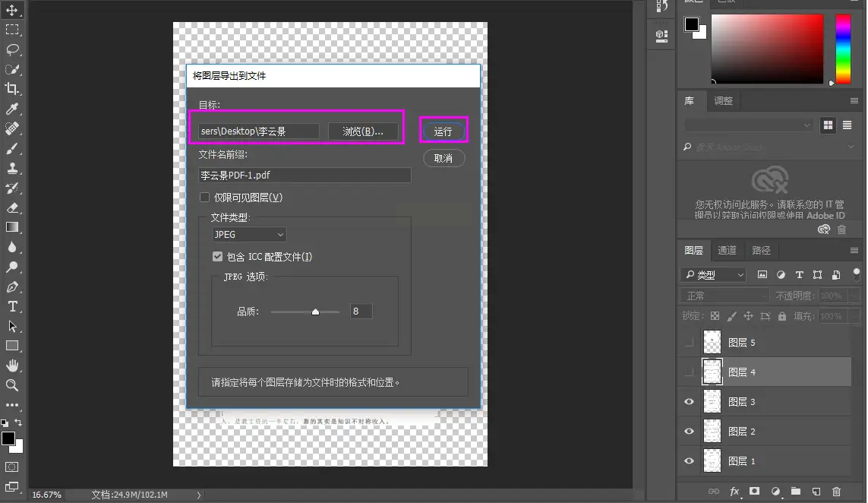This screenshot has width=868, height=503.
Task: Select the Blur tool
Action: pos(11,247)
